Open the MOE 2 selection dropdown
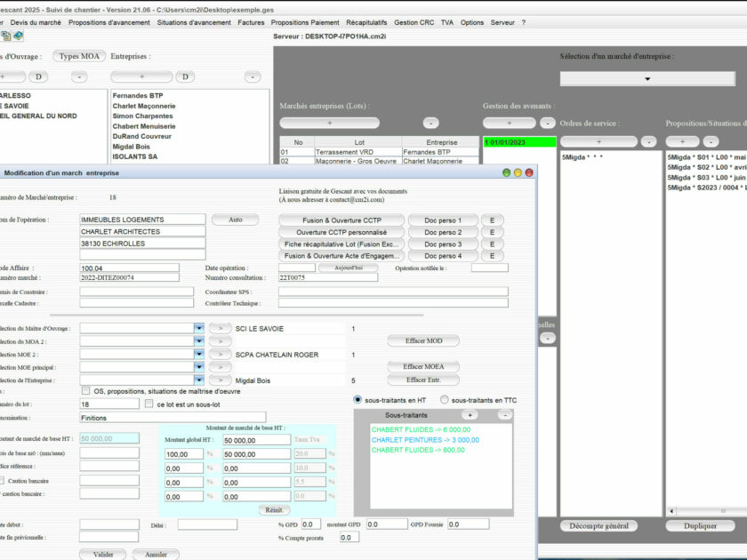 point(199,355)
